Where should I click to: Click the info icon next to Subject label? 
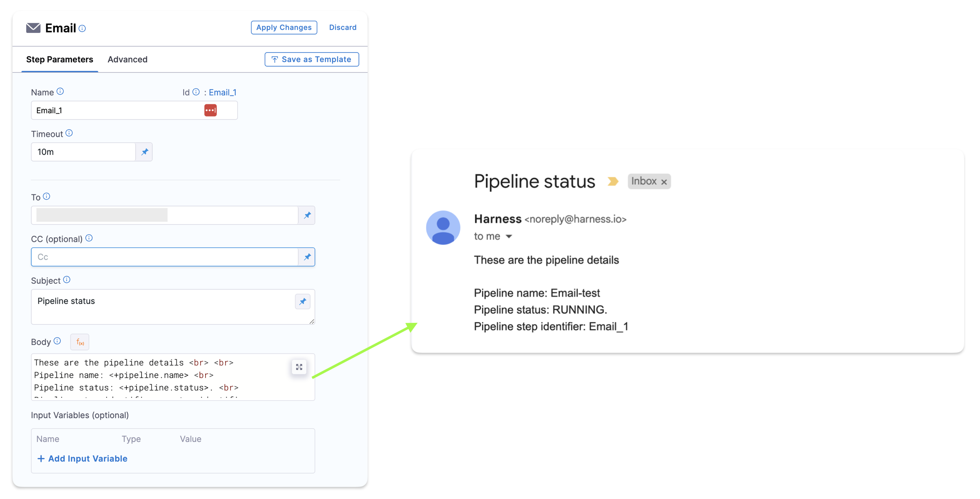tap(67, 280)
